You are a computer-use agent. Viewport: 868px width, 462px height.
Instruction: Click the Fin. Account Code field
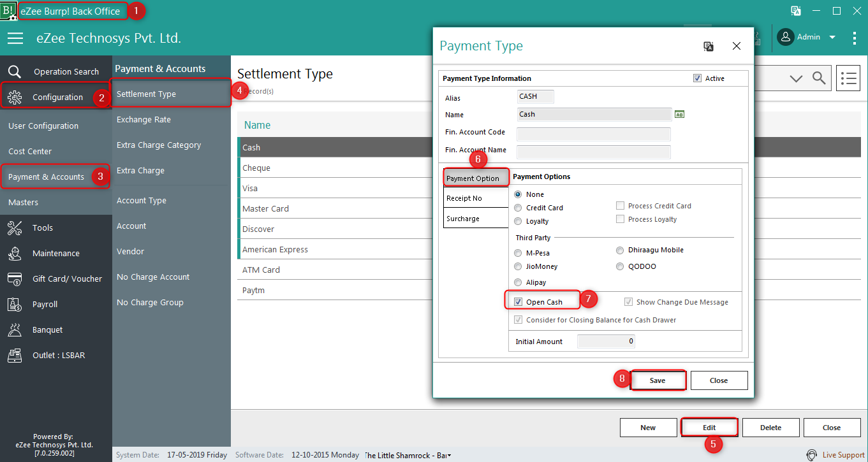coord(594,134)
